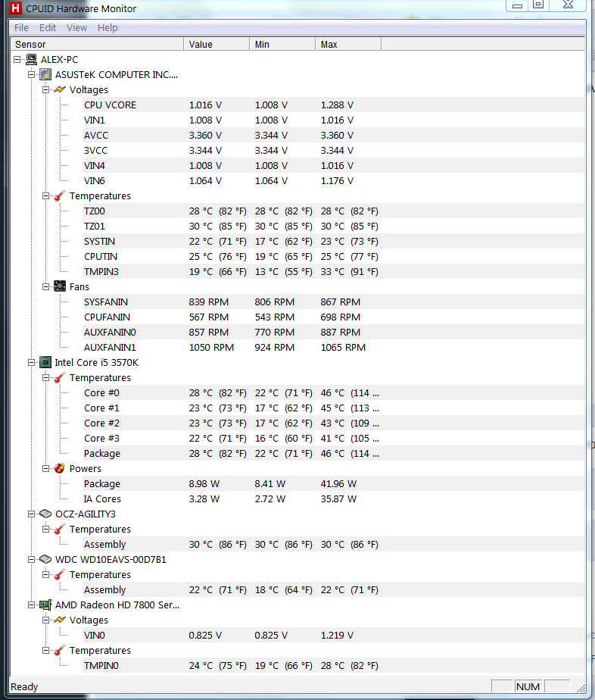Click the Sensor column header
The width and height of the screenshot is (595, 700).
click(97, 44)
